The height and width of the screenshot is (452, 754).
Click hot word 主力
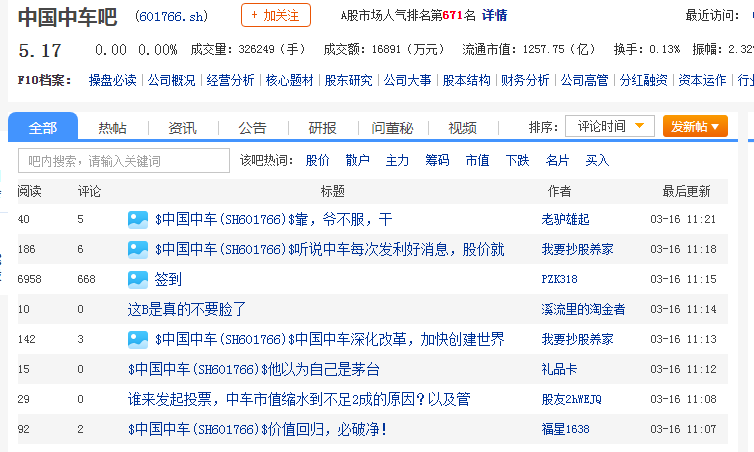point(397,160)
